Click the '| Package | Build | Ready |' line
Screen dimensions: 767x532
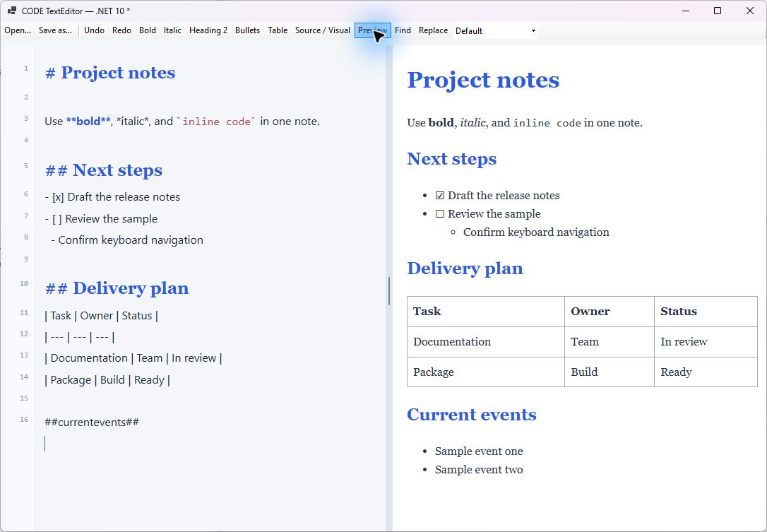(x=107, y=380)
